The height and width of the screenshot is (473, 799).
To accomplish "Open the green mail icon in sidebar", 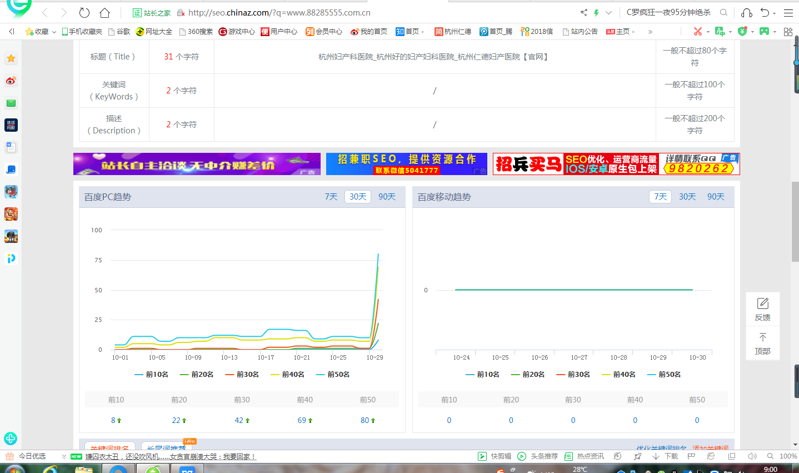I will tap(11, 103).
